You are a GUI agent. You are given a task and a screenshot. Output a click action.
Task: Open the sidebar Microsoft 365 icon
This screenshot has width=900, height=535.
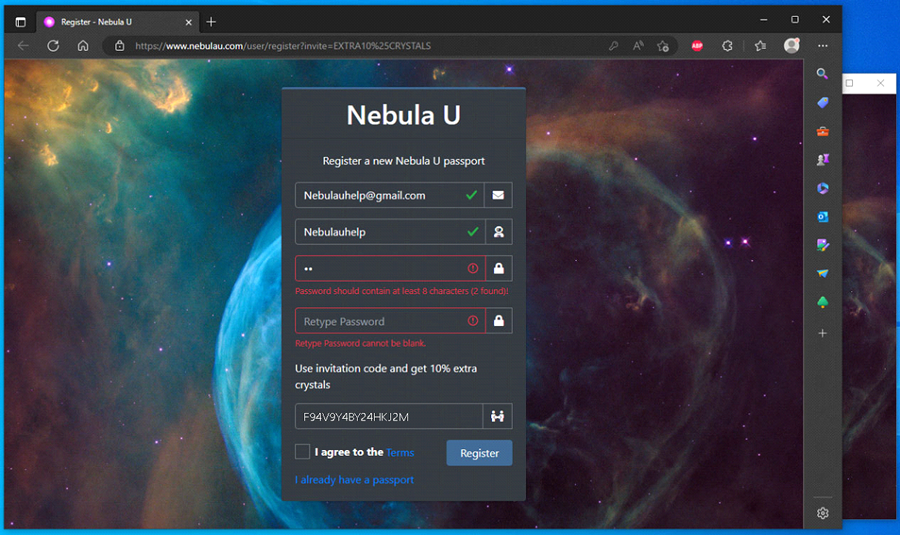[823, 188]
